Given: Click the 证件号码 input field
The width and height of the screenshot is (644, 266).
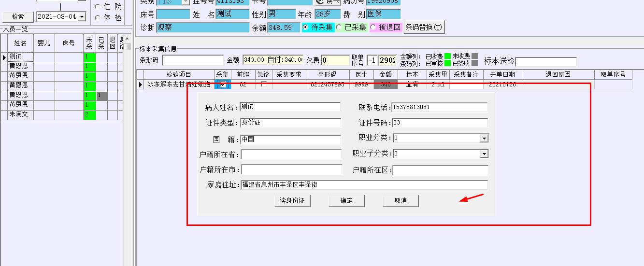Looking at the screenshot, I should pyautogui.click(x=440, y=123).
